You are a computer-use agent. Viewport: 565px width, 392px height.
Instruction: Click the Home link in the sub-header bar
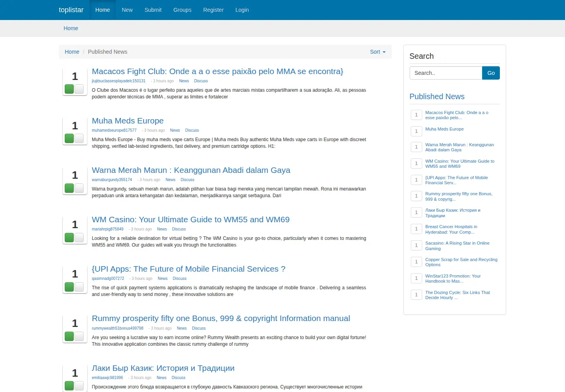71,28
